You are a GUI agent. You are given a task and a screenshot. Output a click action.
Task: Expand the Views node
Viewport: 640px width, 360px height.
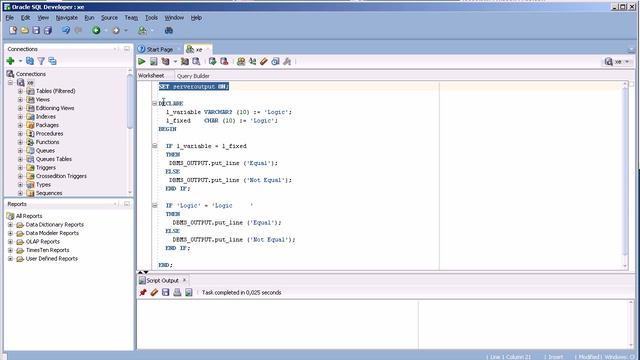point(20,100)
